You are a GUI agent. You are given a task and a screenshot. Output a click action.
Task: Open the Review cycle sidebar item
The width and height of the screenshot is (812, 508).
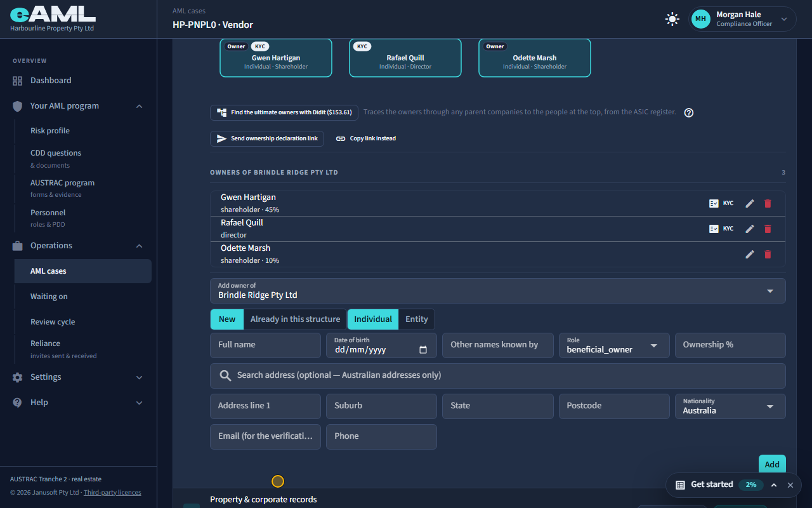pos(53,322)
